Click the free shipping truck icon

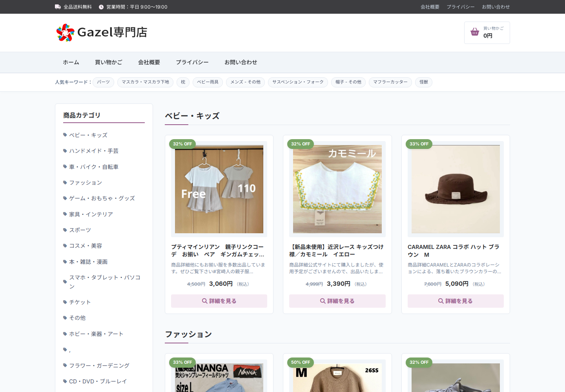click(58, 7)
